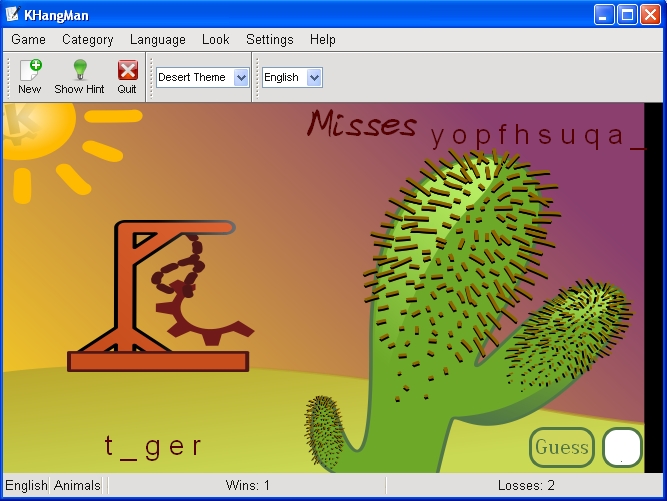The width and height of the screenshot is (667, 501).
Task: Open the Help menu
Action: click(x=322, y=40)
